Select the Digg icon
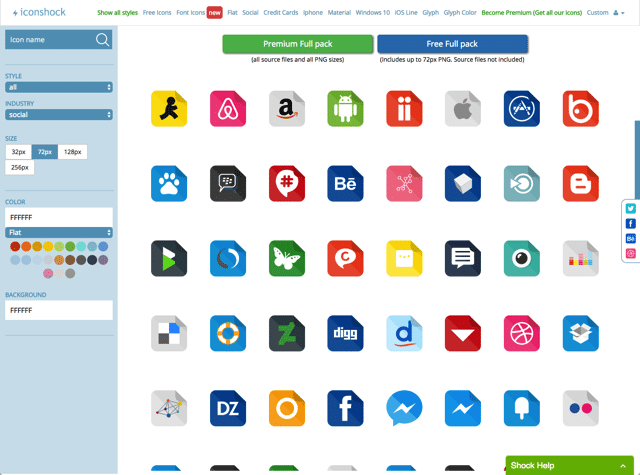The image size is (640, 475). coord(345,333)
